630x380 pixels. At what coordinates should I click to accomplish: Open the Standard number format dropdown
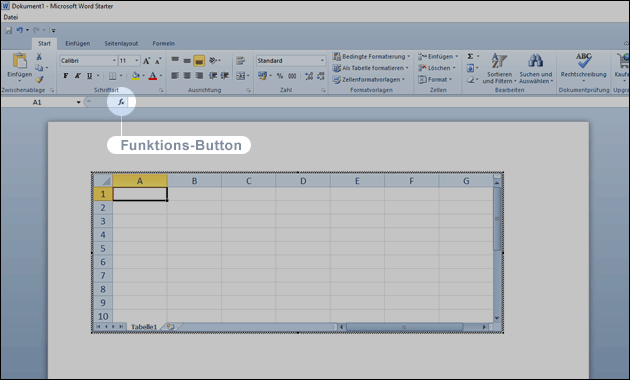(x=322, y=61)
